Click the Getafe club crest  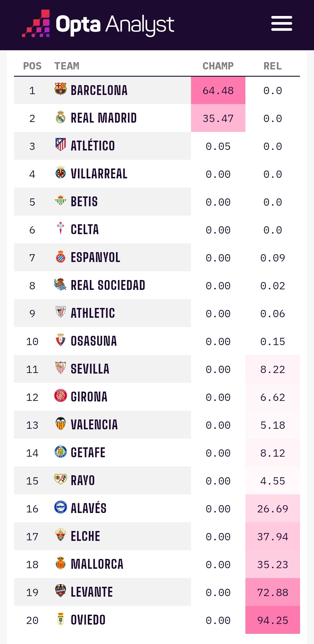60,451
